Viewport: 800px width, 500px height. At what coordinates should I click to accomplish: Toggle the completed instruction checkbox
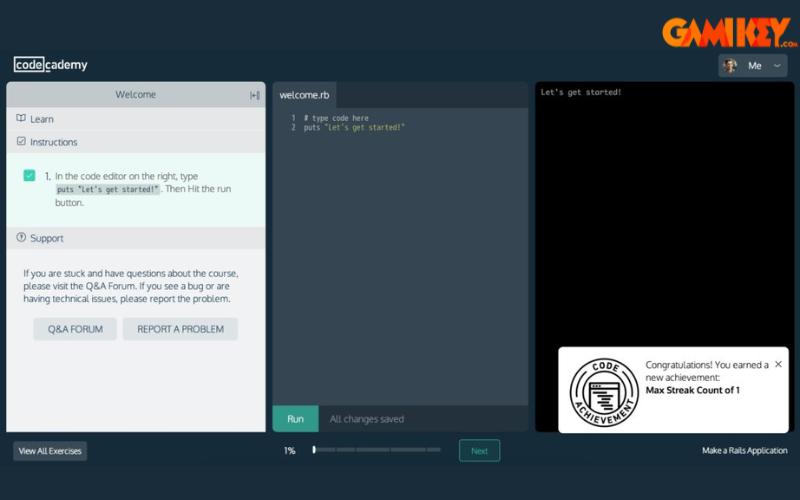coord(29,176)
